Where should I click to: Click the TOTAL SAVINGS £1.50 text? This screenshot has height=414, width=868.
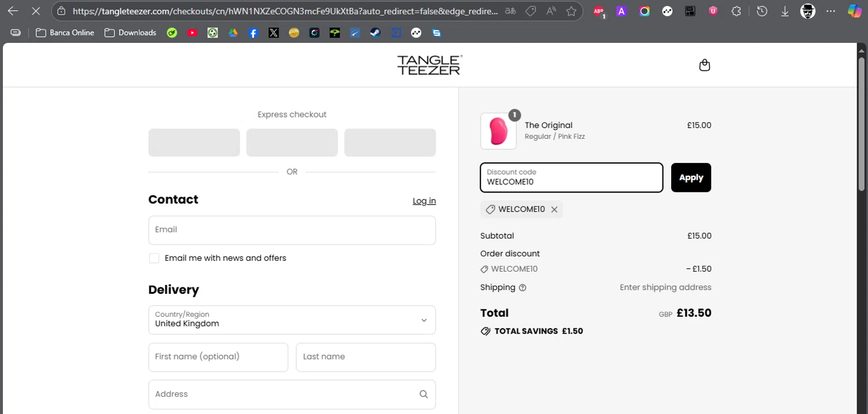[539, 331]
